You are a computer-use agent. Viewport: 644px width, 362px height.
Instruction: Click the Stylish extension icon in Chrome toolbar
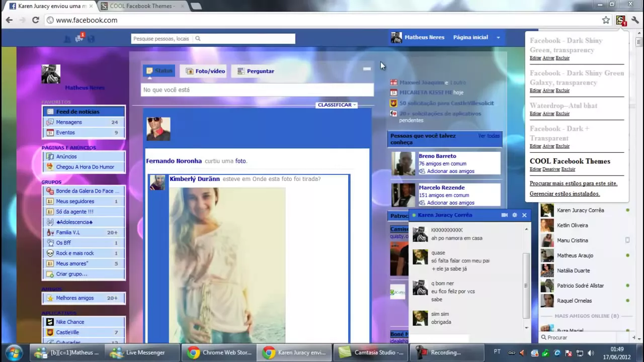click(x=621, y=20)
